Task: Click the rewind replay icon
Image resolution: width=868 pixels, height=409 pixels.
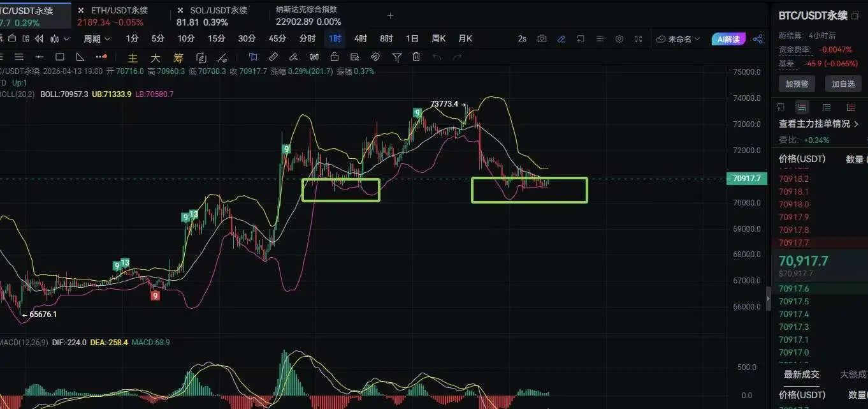Action: tap(39, 38)
